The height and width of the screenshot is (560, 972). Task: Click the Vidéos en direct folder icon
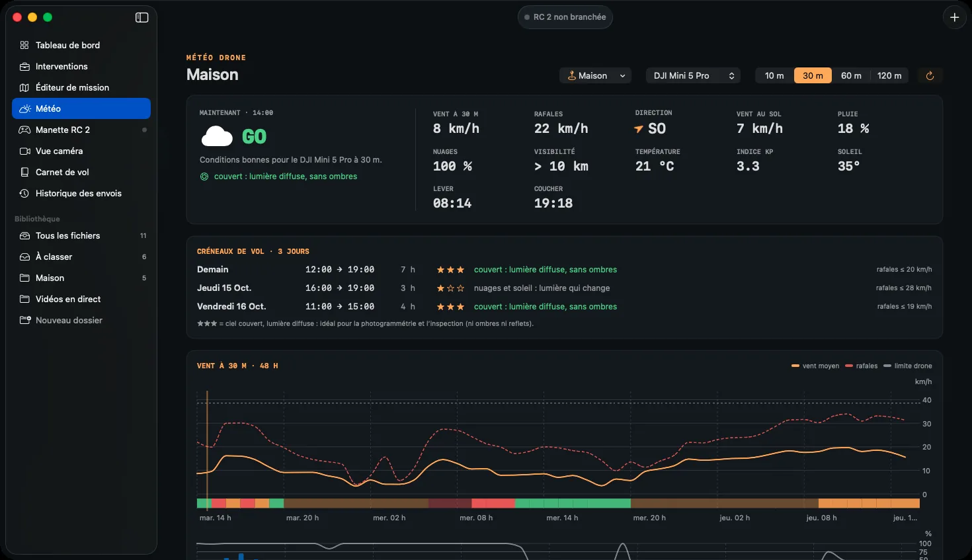(24, 299)
